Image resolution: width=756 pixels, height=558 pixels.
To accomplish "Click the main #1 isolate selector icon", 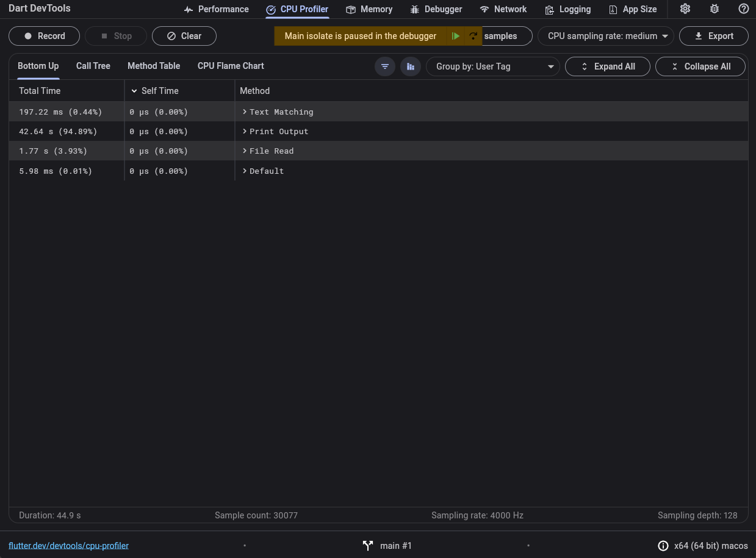I will point(368,546).
